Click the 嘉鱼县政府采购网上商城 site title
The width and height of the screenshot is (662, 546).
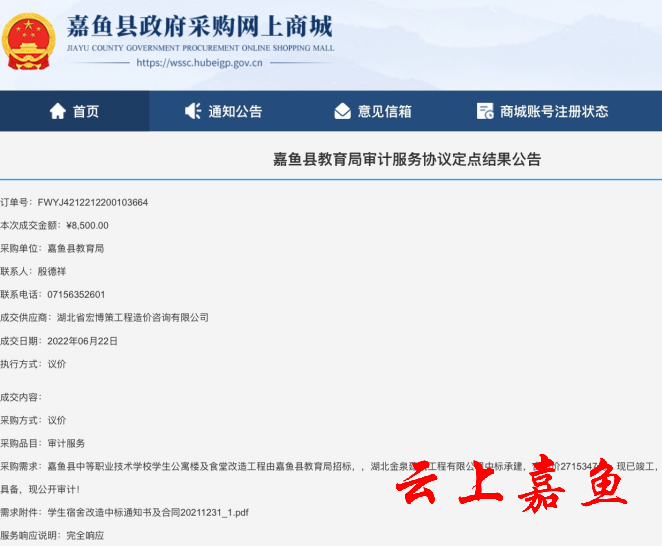click(x=199, y=26)
